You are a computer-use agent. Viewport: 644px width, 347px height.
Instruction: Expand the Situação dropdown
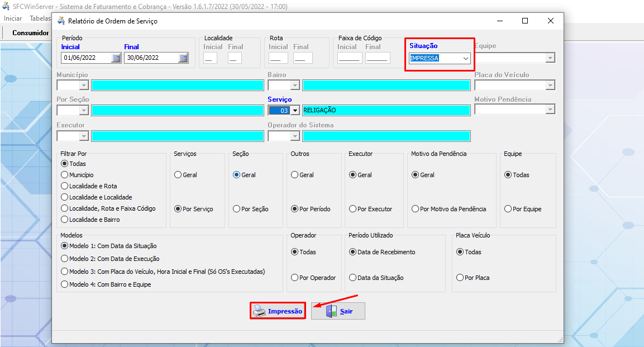465,58
